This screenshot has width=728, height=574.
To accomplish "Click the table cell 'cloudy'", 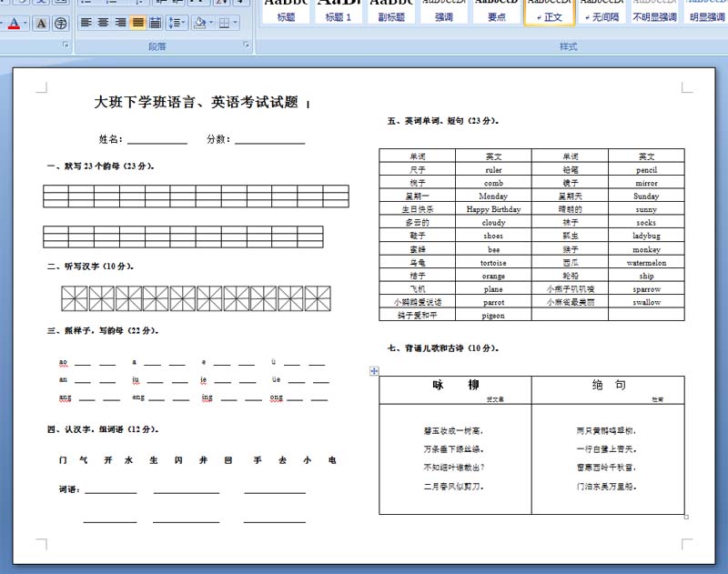I will 493,223.
